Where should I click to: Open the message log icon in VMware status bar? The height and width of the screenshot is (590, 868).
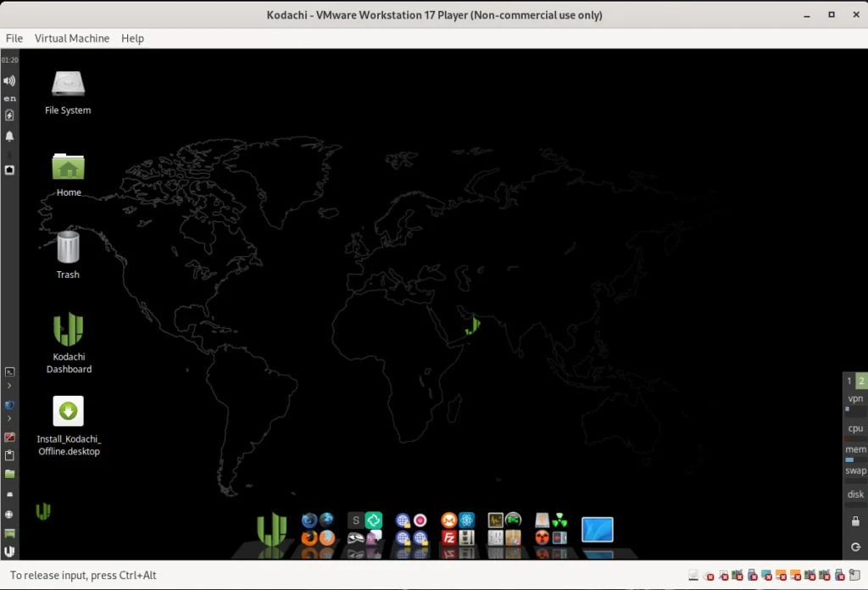854,576
